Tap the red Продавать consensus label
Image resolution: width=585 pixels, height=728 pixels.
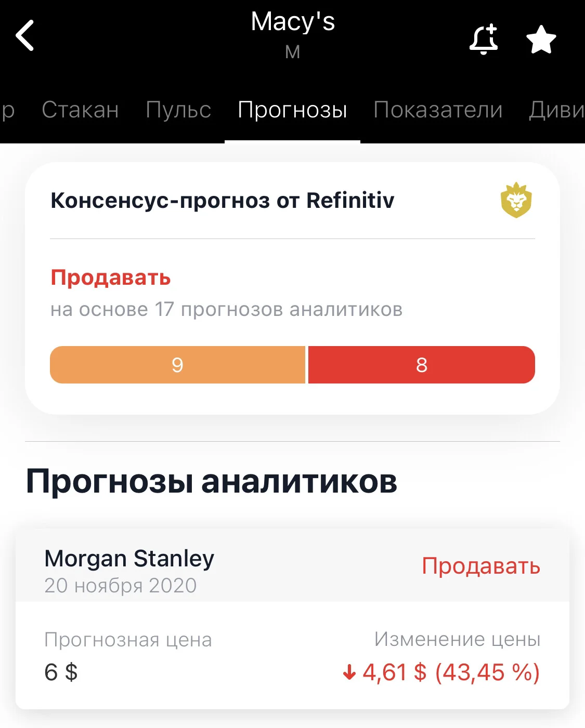pyautogui.click(x=111, y=277)
